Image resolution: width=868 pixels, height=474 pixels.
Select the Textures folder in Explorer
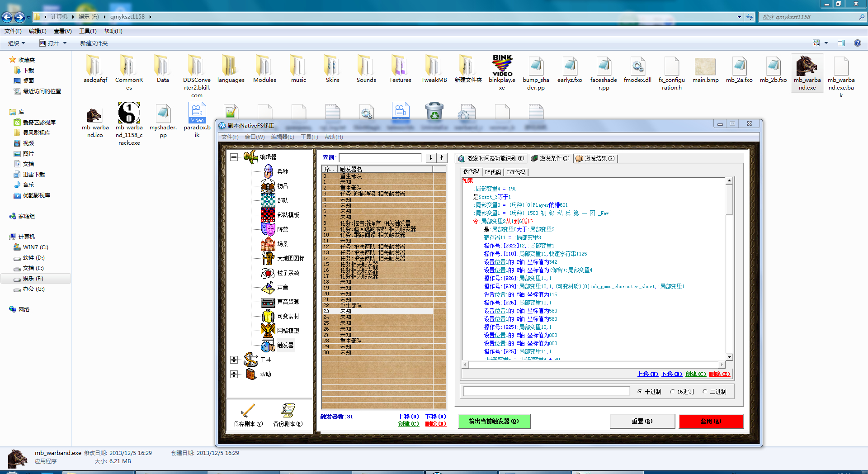[x=400, y=69]
